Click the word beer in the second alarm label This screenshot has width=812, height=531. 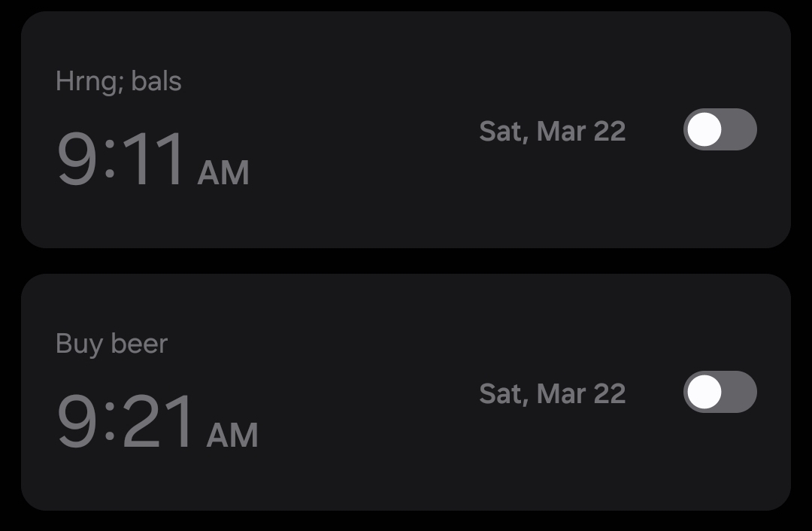pos(139,344)
